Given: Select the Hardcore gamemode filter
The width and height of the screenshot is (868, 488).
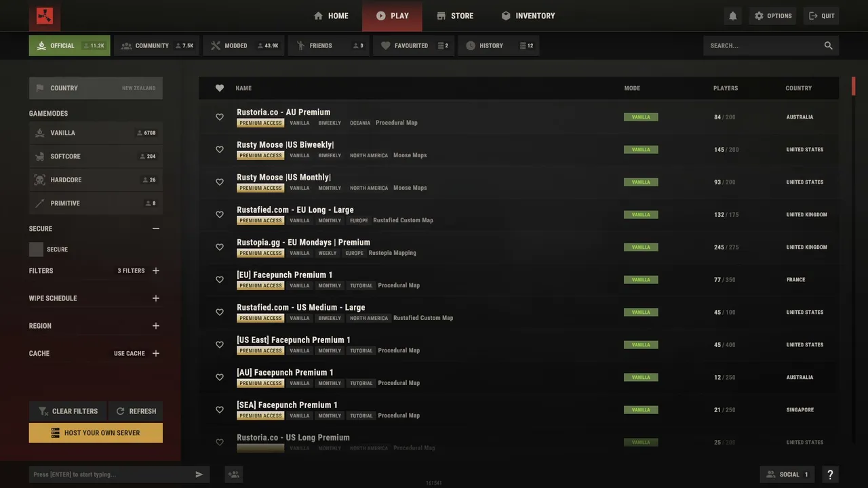Looking at the screenshot, I should tap(96, 180).
